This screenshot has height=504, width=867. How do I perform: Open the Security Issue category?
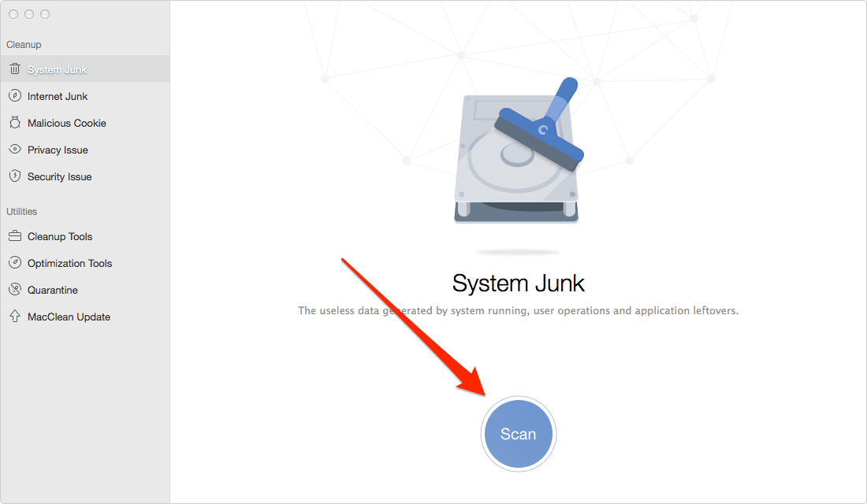click(x=84, y=176)
